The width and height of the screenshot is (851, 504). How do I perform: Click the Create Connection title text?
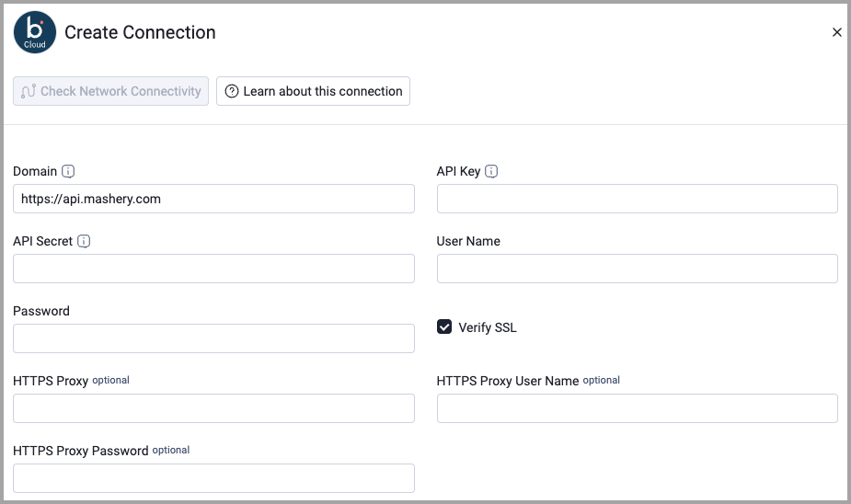pos(140,32)
